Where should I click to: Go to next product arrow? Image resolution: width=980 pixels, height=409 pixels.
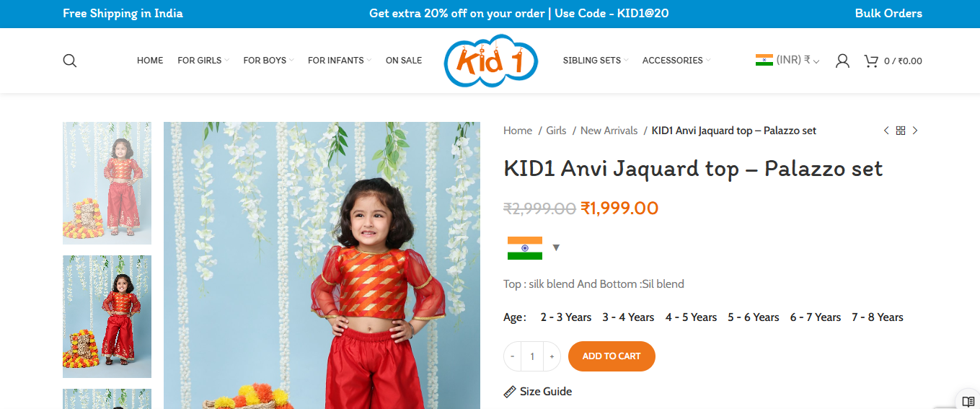pos(915,131)
